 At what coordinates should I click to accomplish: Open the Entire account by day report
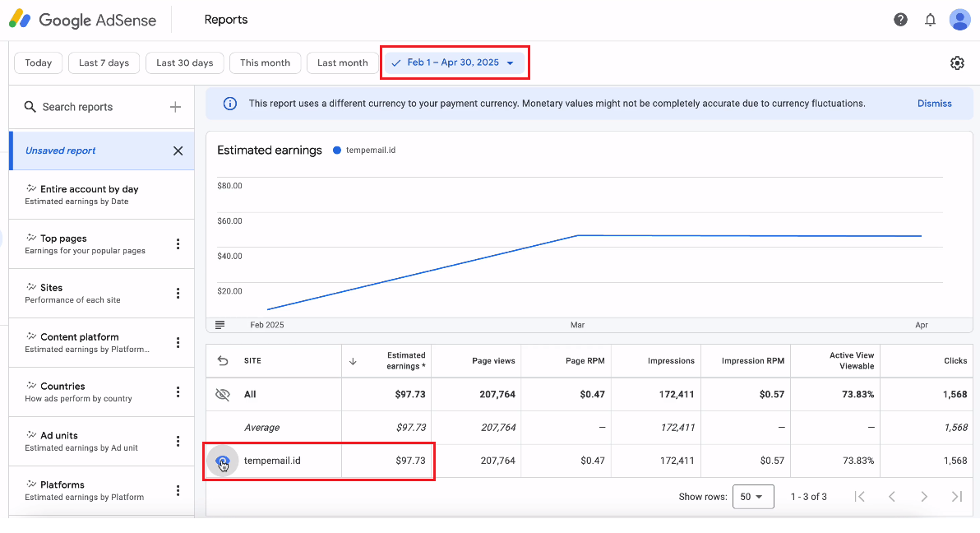click(x=102, y=195)
